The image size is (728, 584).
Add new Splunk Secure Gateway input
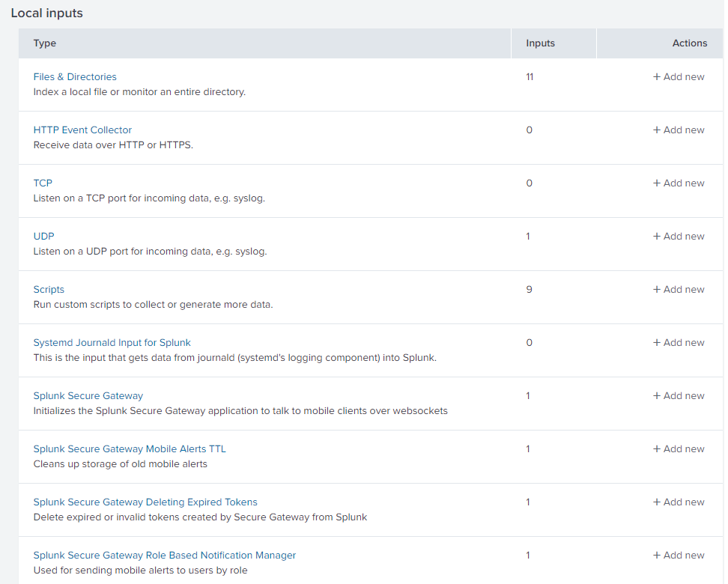tap(679, 395)
